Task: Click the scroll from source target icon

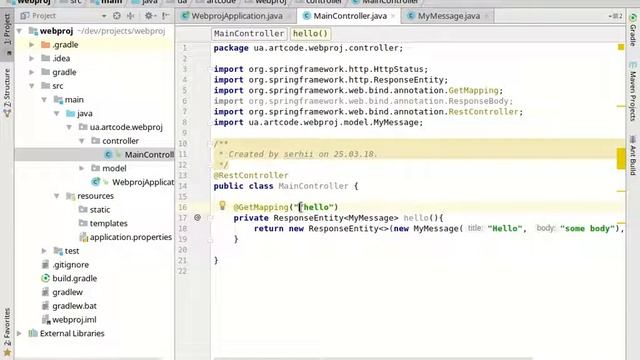Action: (117, 16)
